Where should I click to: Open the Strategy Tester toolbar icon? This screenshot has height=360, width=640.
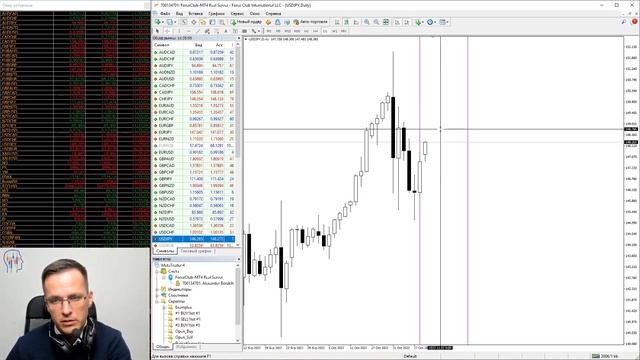point(222,22)
